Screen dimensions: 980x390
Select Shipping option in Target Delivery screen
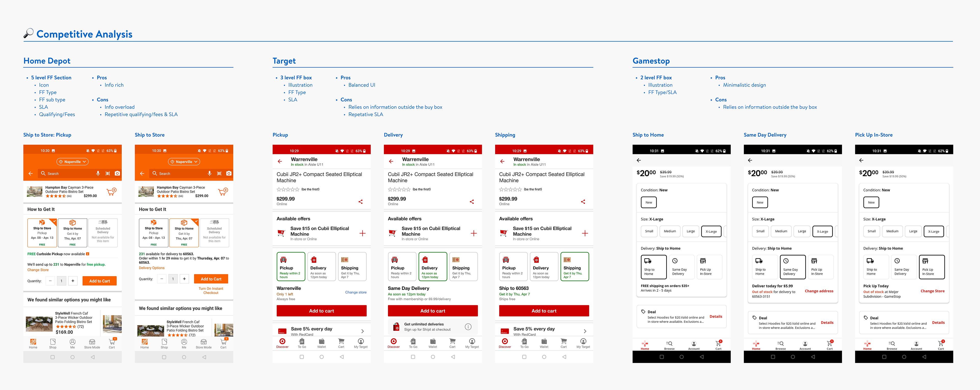[463, 267]
